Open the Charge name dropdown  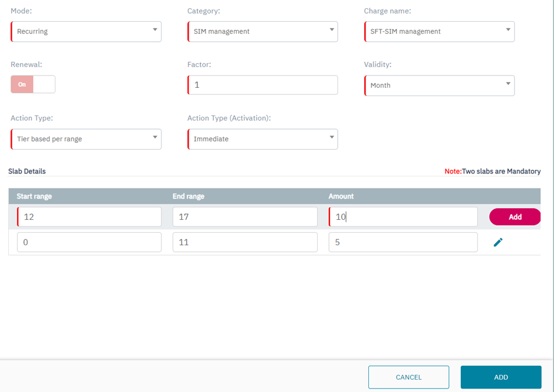439,31
